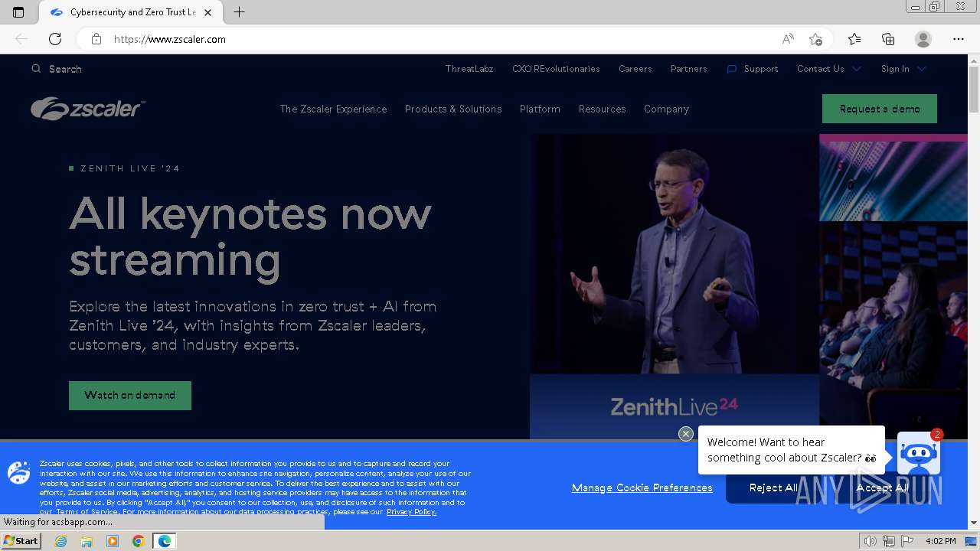The image size is (980, 551).
Task: Click the scrollbar down arrow
Action: click(974, 523)
